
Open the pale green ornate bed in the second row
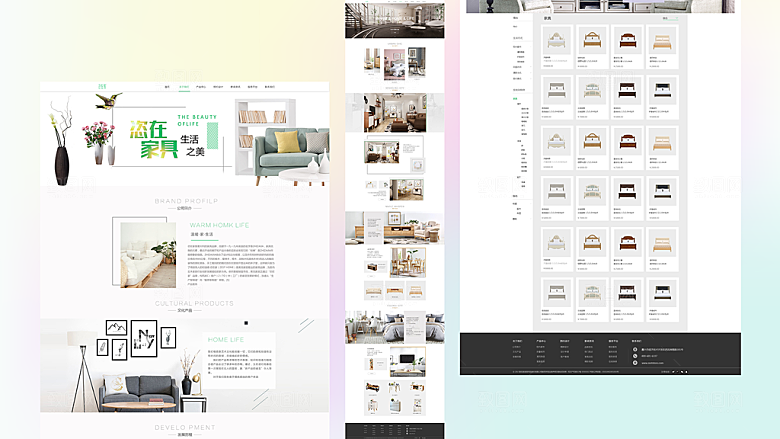coord(592,97)
